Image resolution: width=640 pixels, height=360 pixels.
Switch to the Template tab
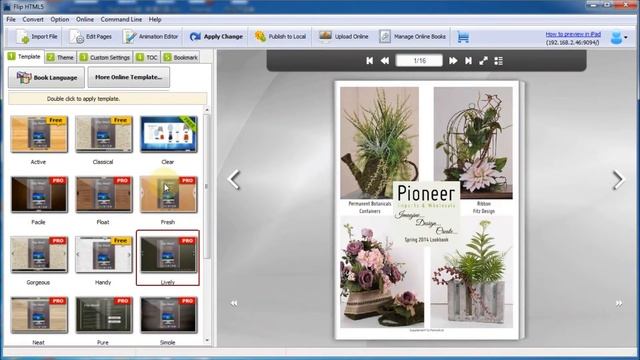click(24, 57)
